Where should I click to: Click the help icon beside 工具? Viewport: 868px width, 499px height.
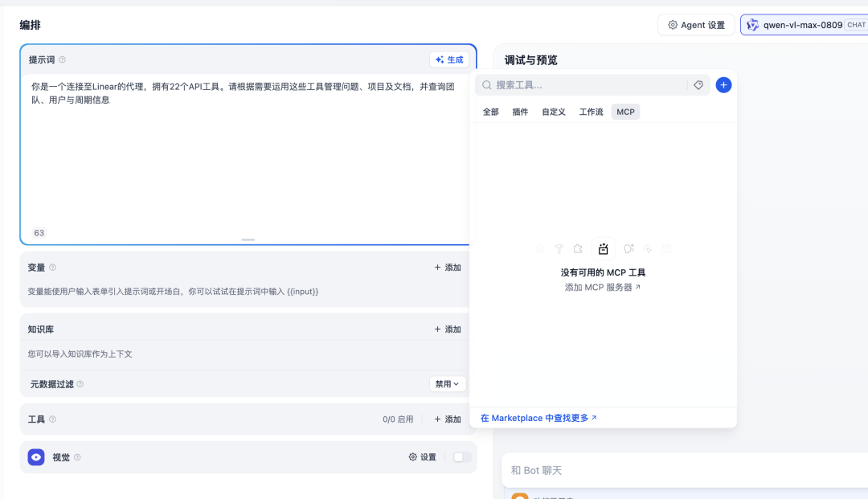[x=52, y=419]
